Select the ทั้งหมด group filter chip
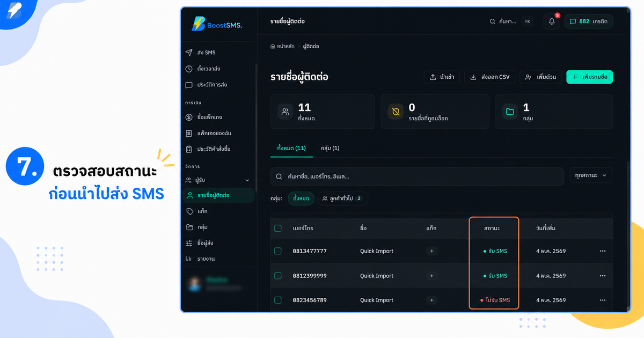644x338 pixels. 301,199
